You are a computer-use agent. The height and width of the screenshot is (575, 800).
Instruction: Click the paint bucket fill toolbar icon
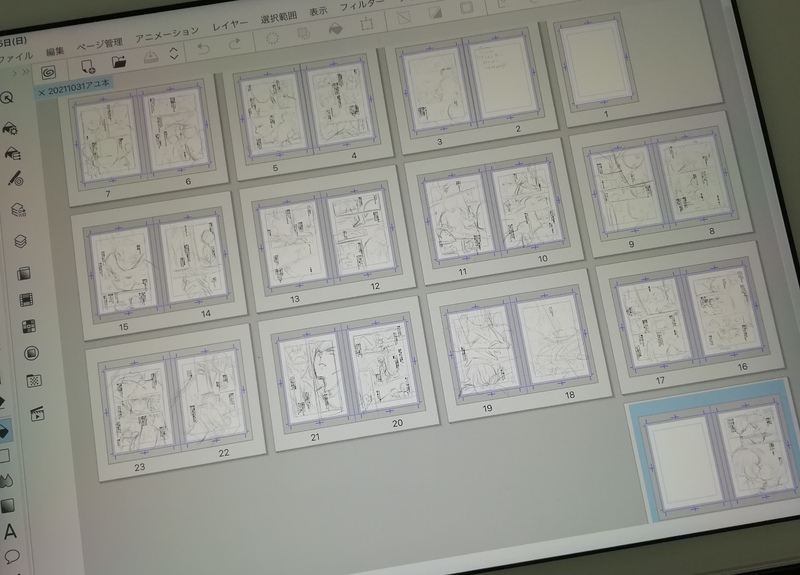tap(335, 29)
